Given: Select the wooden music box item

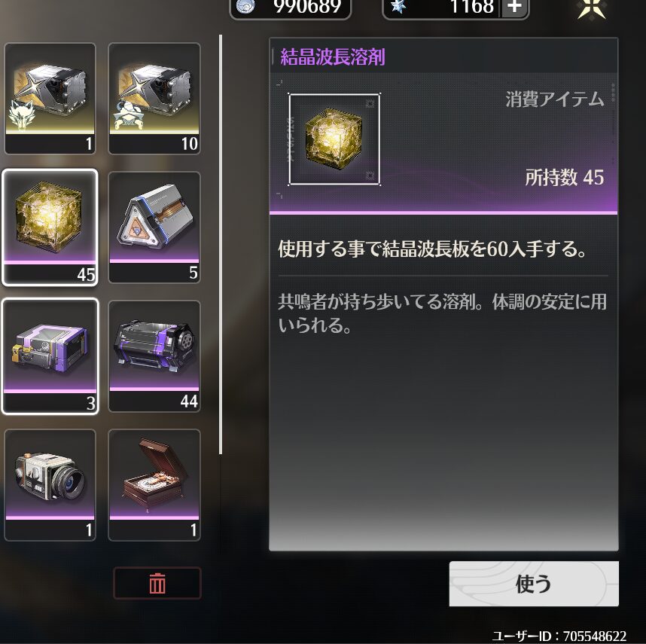Looking at the screenshot, I should point(154,485).
